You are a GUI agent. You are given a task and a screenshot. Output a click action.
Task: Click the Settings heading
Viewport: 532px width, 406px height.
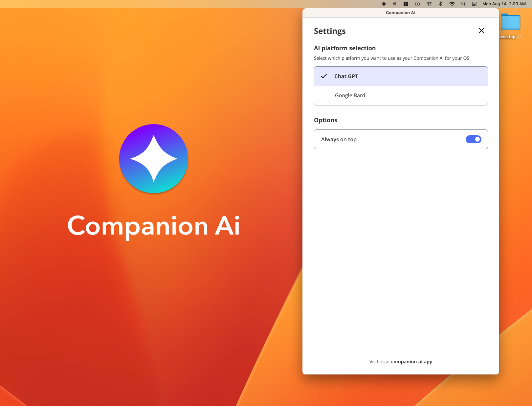330,31
